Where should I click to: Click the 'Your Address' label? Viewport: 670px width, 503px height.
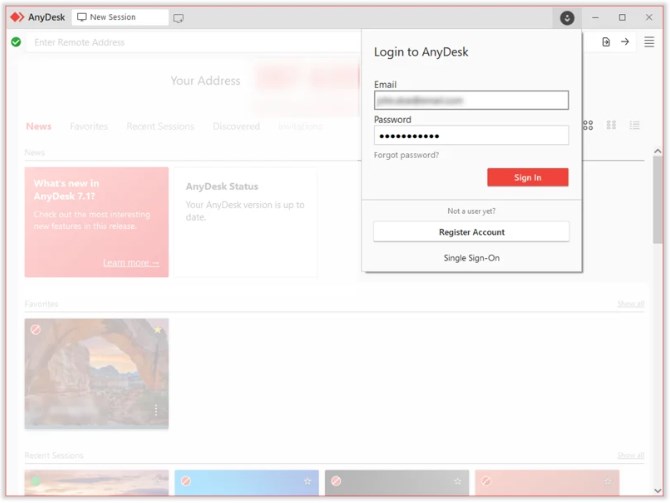(x=205, y=81)
